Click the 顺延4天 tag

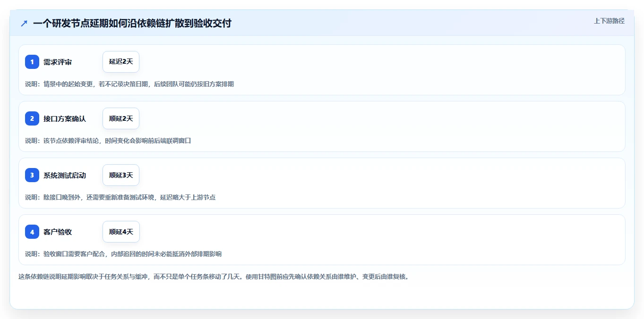[121, 232]
